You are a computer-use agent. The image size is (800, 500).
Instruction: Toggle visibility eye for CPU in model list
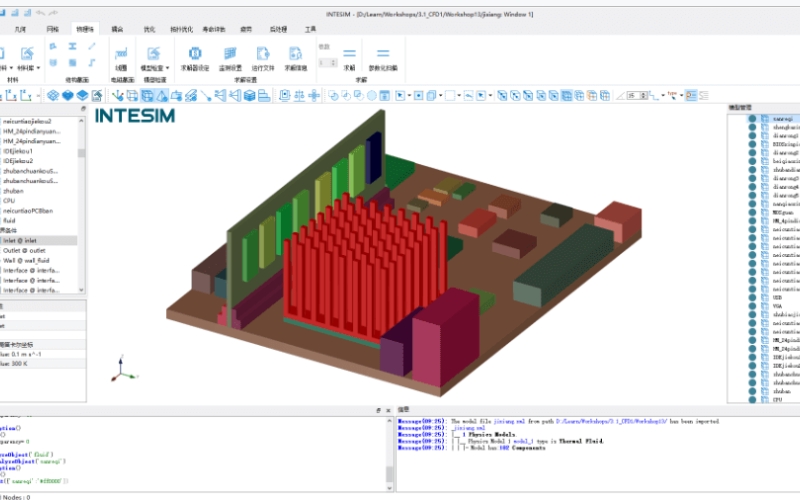coord(752,400)
